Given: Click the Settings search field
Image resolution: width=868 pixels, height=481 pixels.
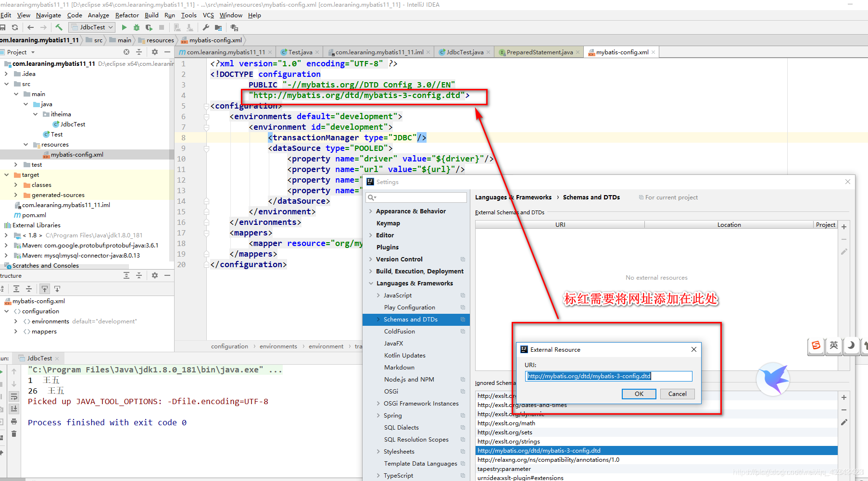Looking at the screenshot, I should tap(416, 197).
